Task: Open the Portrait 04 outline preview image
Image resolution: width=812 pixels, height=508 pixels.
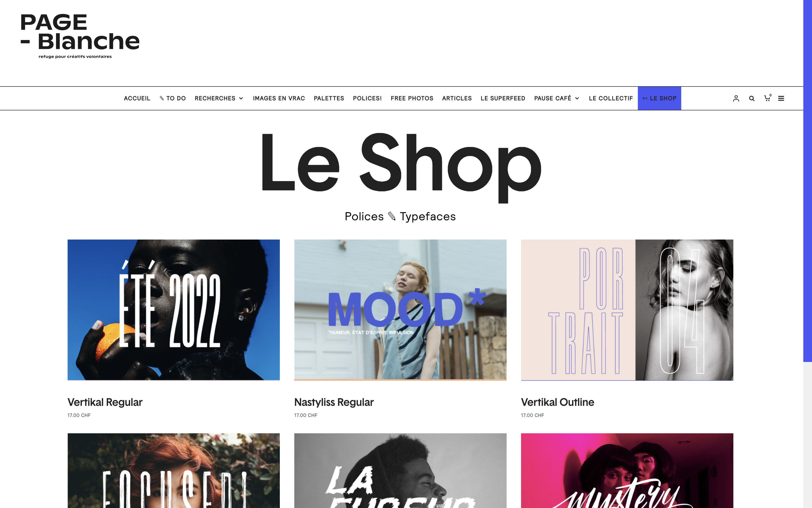Action: [x=627, y=310]
